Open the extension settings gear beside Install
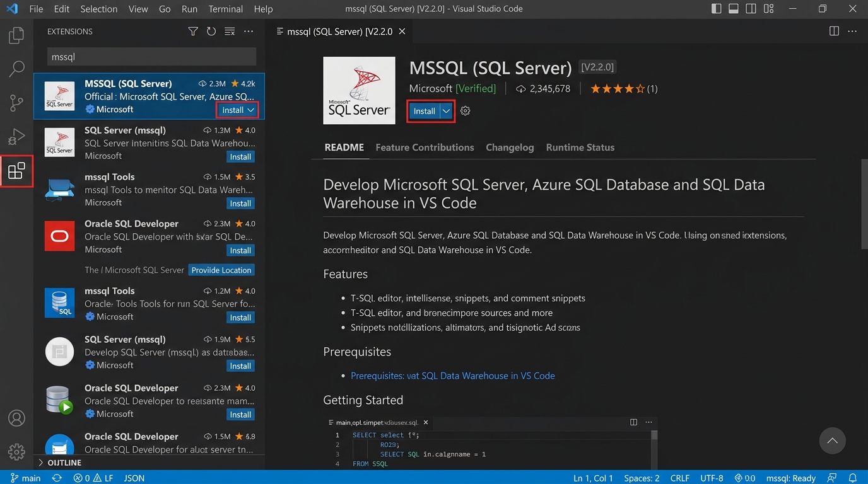Viewport: 868px width, 484px height. pos(466,111)
